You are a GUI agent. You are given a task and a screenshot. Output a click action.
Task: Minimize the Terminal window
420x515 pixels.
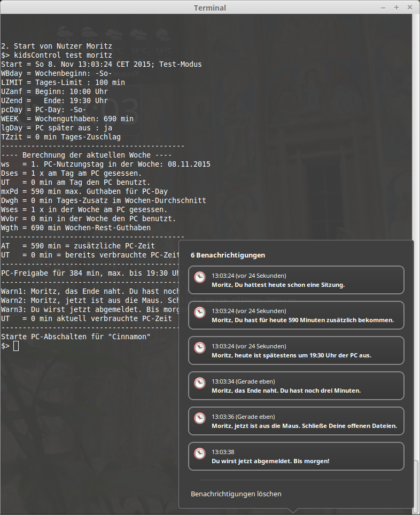383,7
